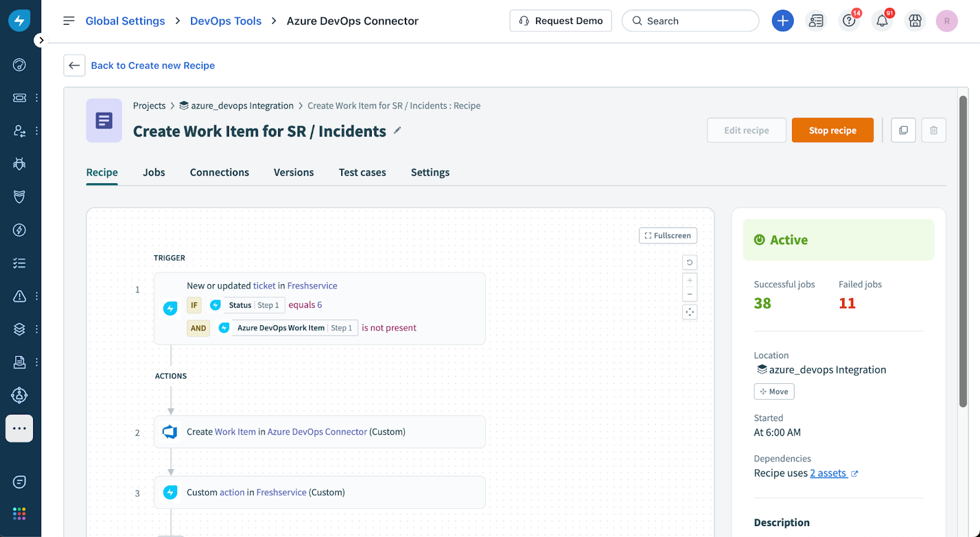The height and width of the screenshot is (537, 980).
Task: Switch to the Test cases tab
Action: click(363, 173)
